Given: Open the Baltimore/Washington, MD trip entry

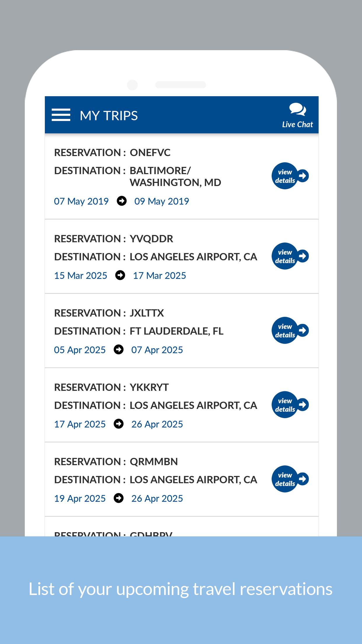Looking at the screenshot, I should pyautogui.click(x=182, y=176).
